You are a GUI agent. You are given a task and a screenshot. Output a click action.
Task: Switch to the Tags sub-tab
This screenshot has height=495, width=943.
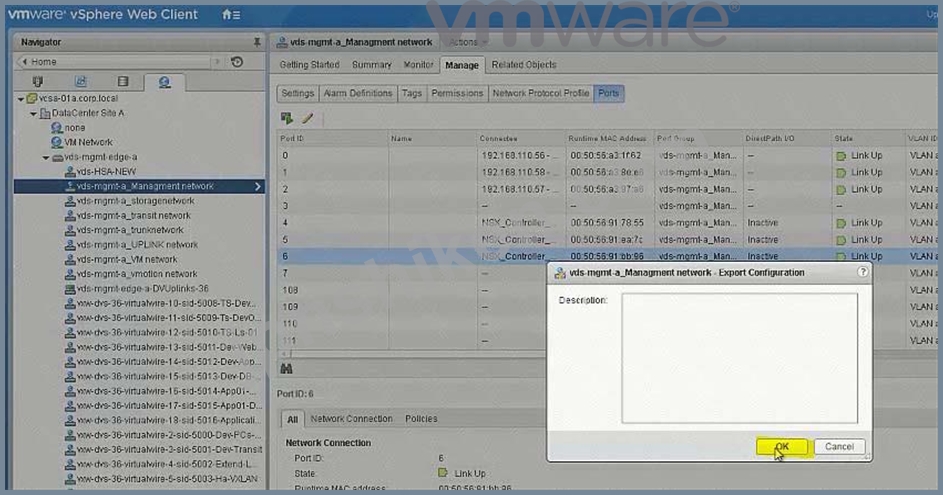tap(411, 93)
